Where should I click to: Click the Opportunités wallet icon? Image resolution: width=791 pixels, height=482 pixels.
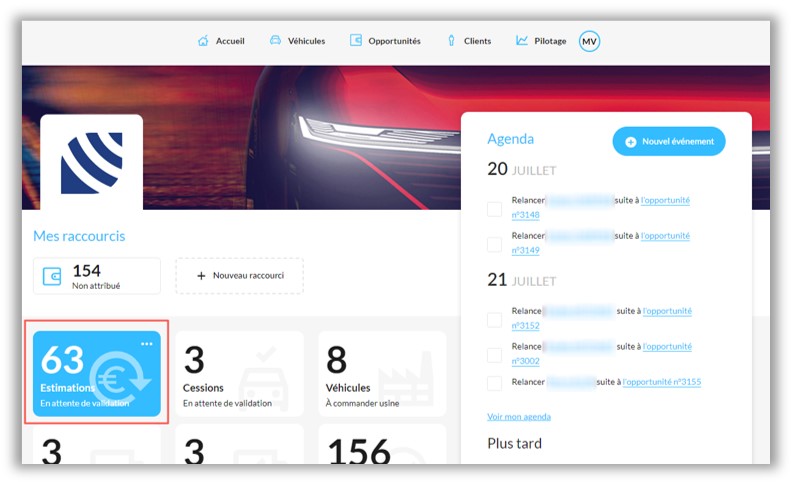point(356,40)
